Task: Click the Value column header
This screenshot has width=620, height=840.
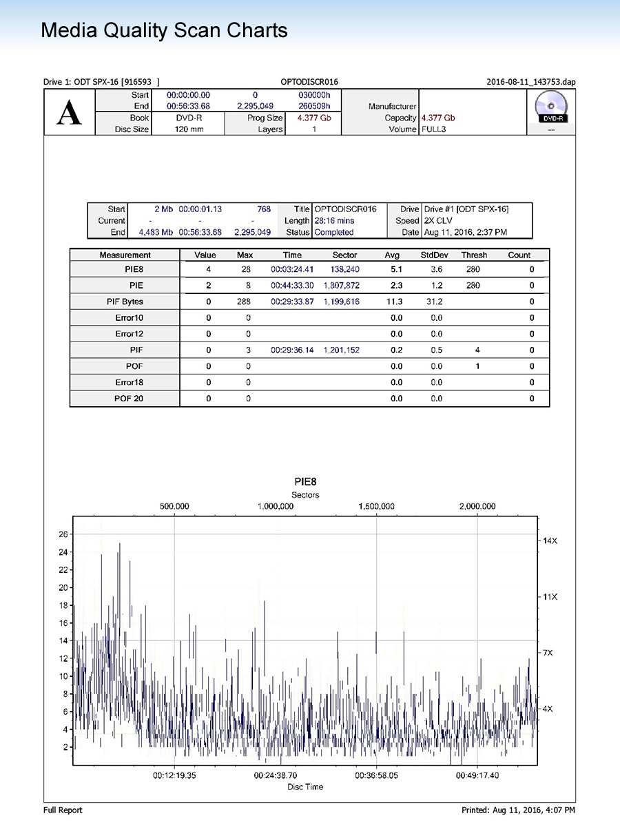Action: 205,255
